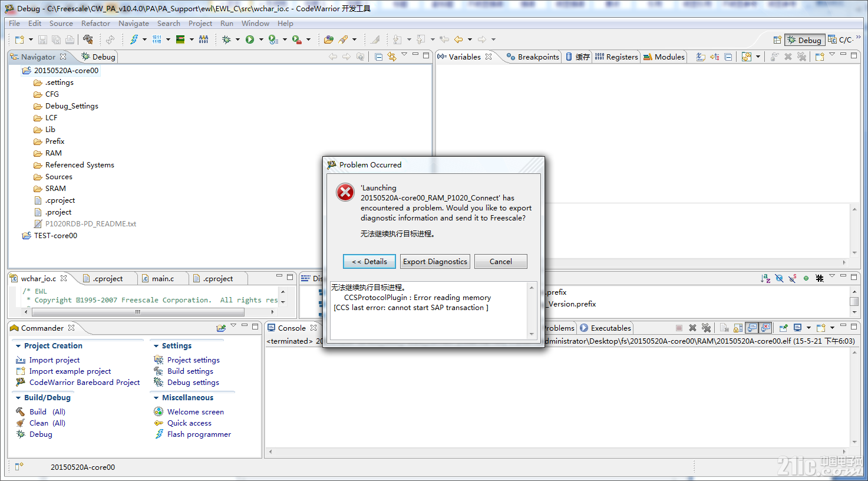The width and height of the screenshot is (868, 481).
Task: Click the Import project link
Action: coord(54,360)
